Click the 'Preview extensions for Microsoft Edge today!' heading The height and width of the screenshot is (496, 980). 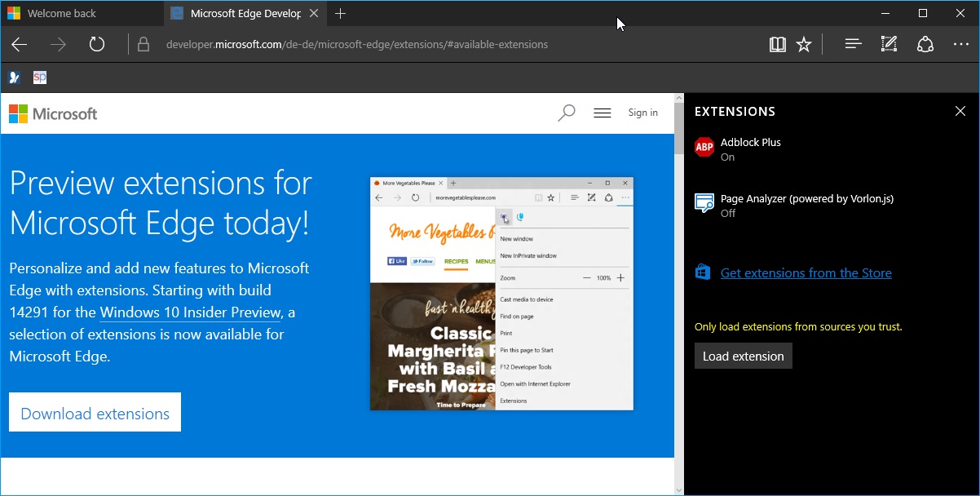point(161,203)
